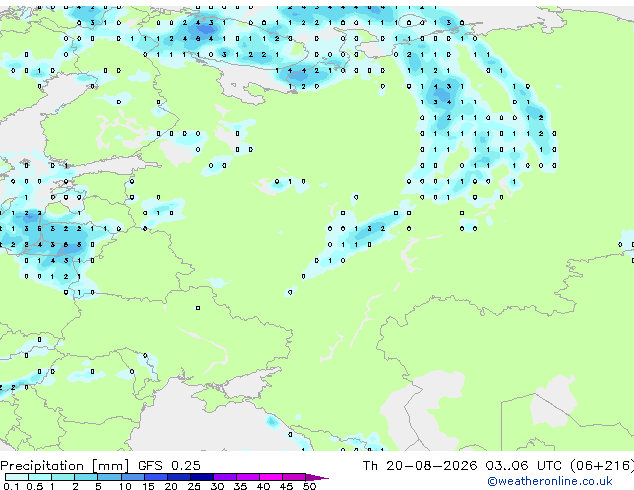Select the 30–35 mm purple swatch

coord(225,477)
